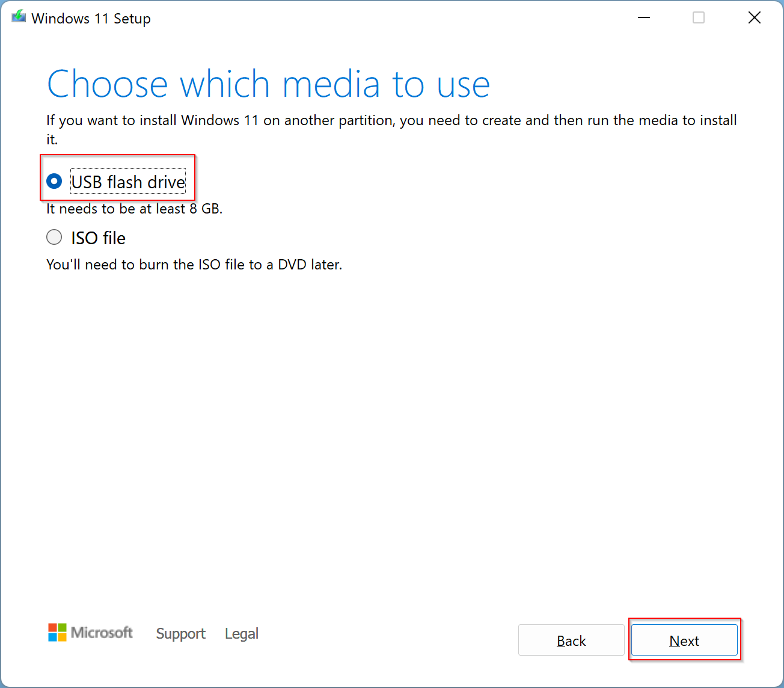The height and width of the screenshot is (688, 784).
Task: Click the 'Choose which media to use' heading
Action: (268, 84)
